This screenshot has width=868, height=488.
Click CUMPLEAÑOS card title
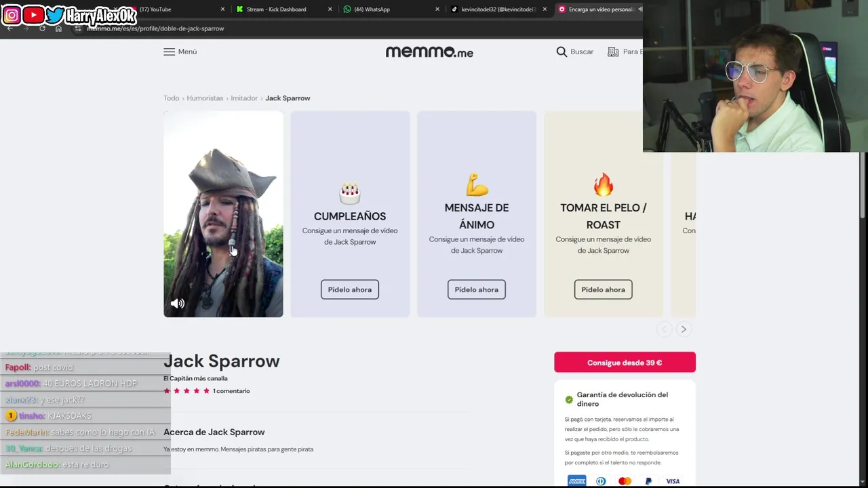350,216
